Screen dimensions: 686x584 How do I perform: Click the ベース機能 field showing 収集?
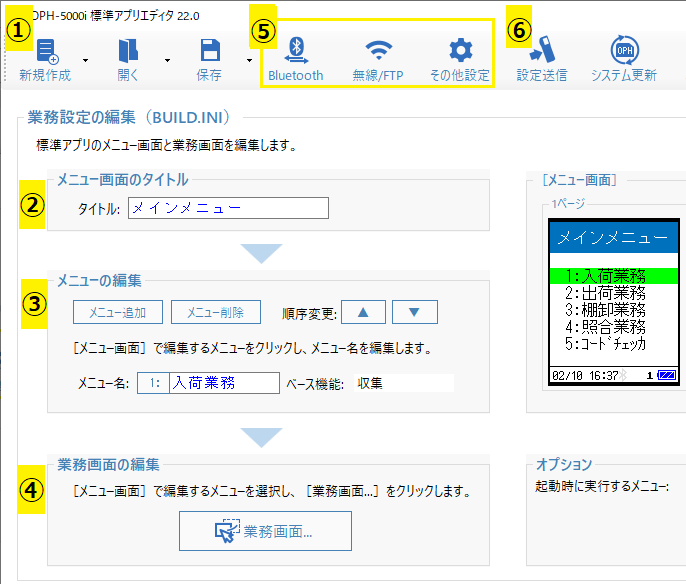404,383
